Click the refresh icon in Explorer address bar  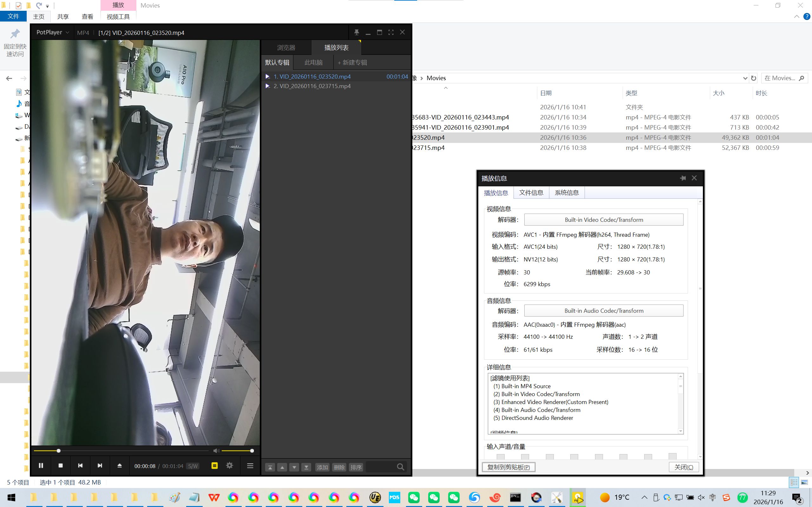coord(754,78)
